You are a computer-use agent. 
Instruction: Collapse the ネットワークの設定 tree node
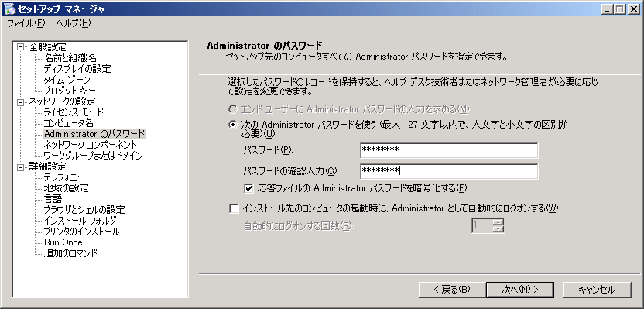click(x=21, y=101)
